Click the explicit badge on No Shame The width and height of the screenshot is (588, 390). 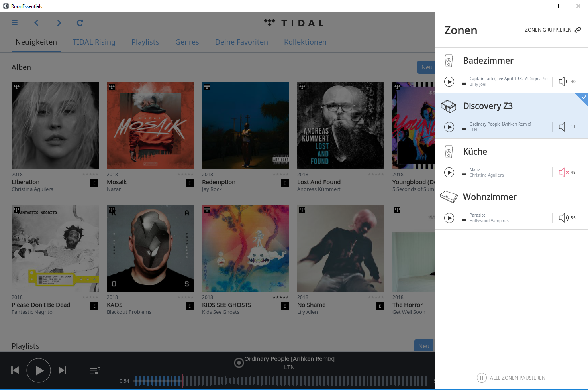pos(380,306)
